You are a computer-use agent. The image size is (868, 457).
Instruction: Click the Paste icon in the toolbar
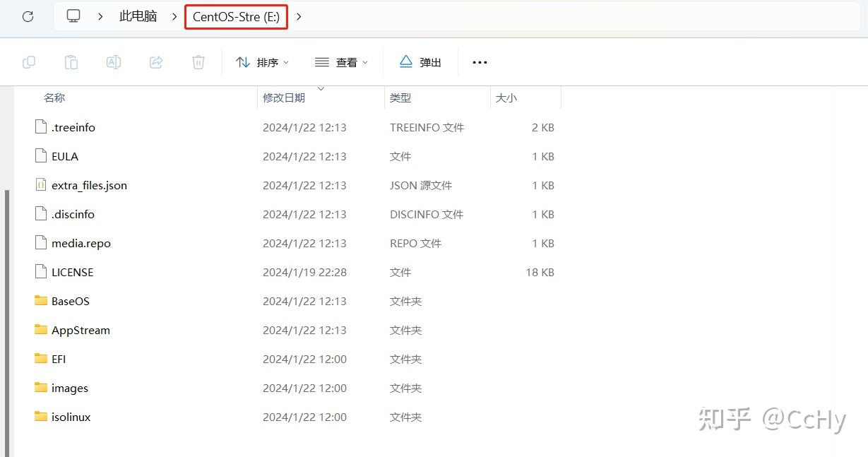point(71,62)
